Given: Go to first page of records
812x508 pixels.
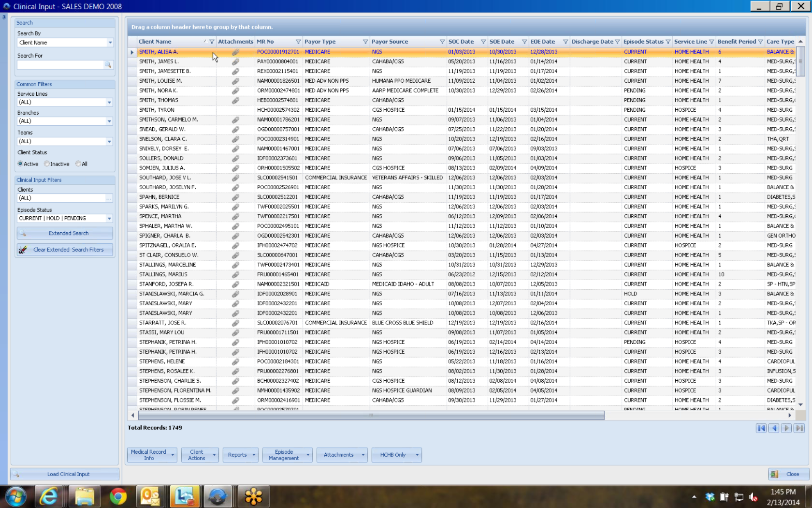Looking at the screenshot, I should (x=761, y=428).
